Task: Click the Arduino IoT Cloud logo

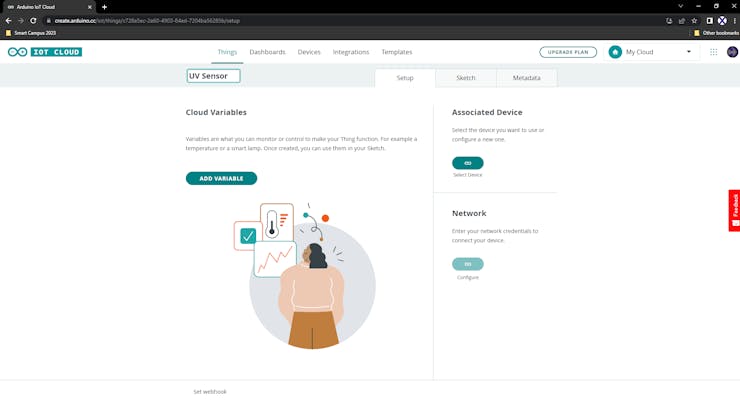Action: click(x=45, y=52)
